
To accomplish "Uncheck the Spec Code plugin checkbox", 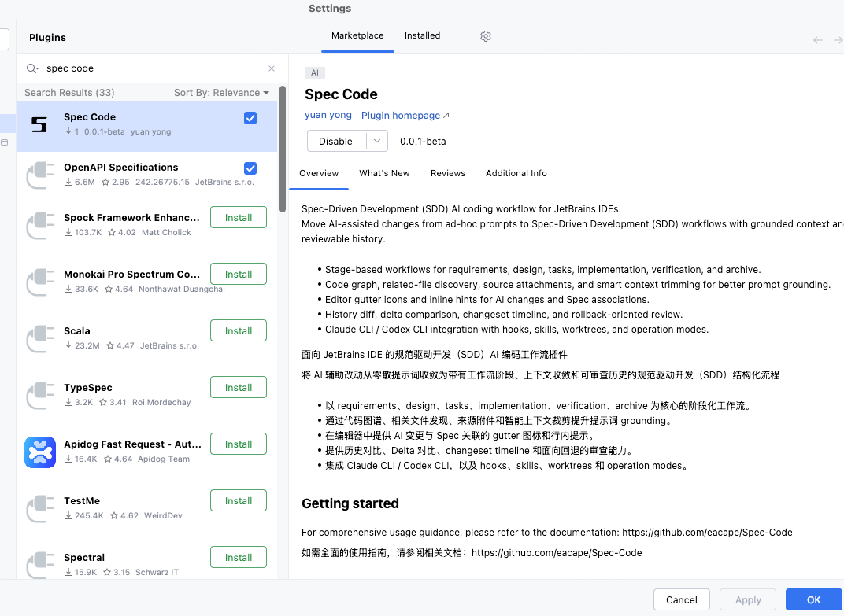I will click(250, 118).
